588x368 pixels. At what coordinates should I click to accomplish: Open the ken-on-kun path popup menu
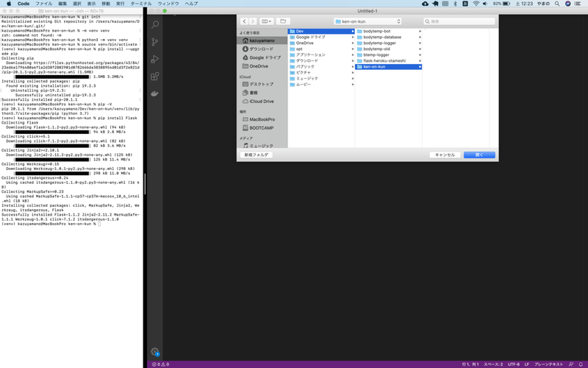(367, 21)
